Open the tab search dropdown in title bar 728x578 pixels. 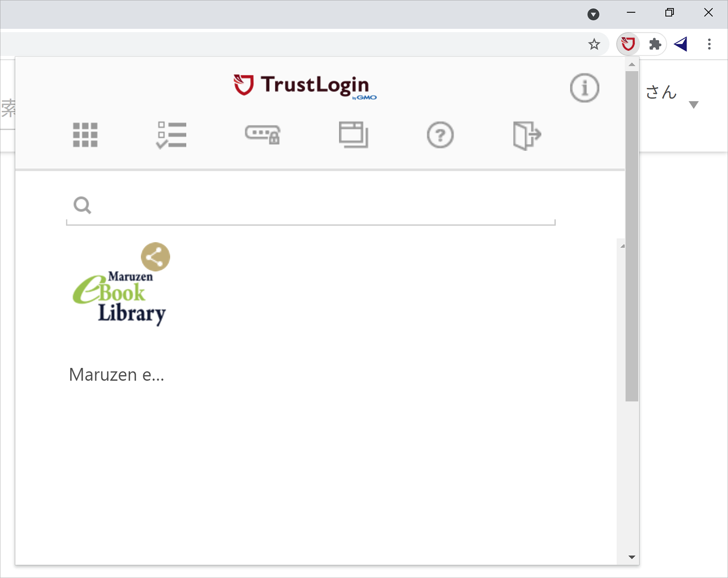pos(593,15)
